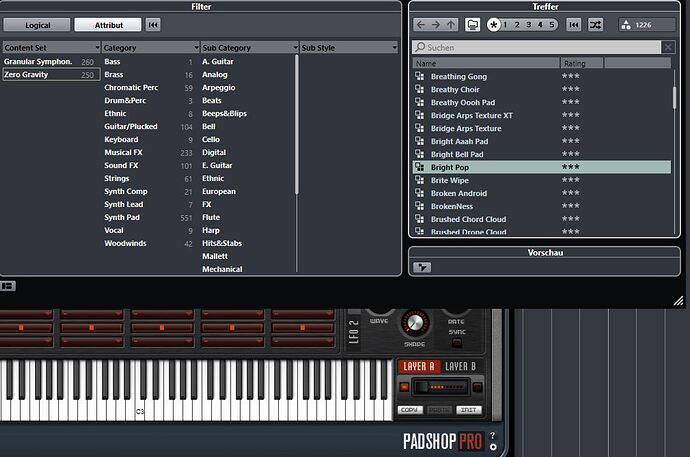Click the Padshop Pro question mark help icon

point(492,435)
